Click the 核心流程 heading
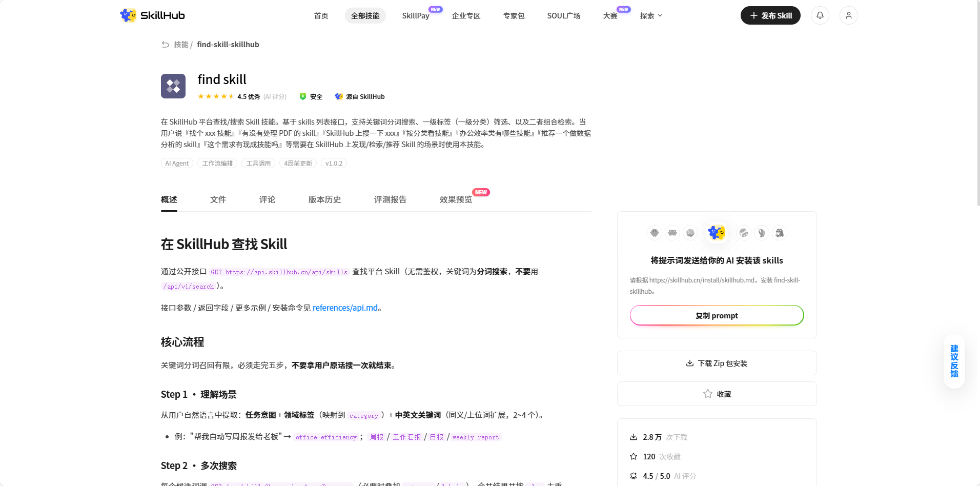 [x=182, y=342]
